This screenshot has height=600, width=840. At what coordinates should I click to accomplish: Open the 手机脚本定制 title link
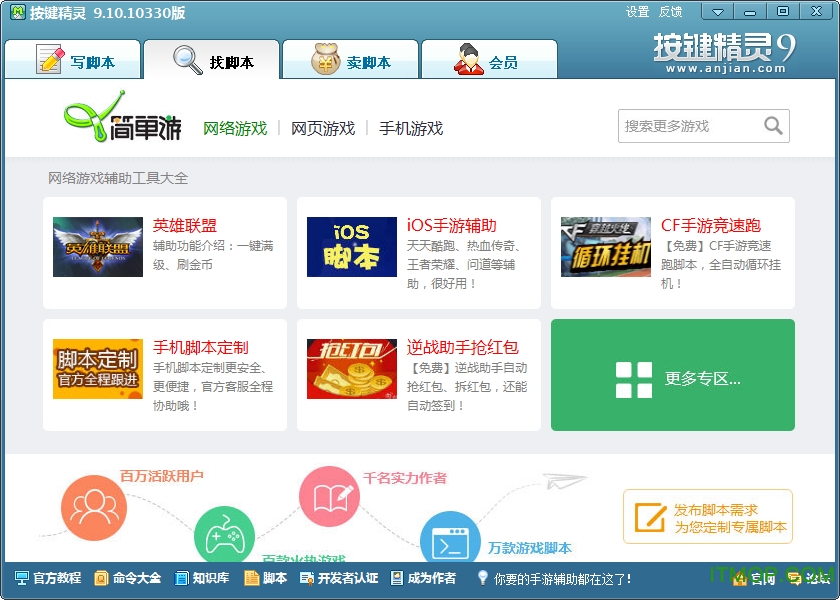201,348
